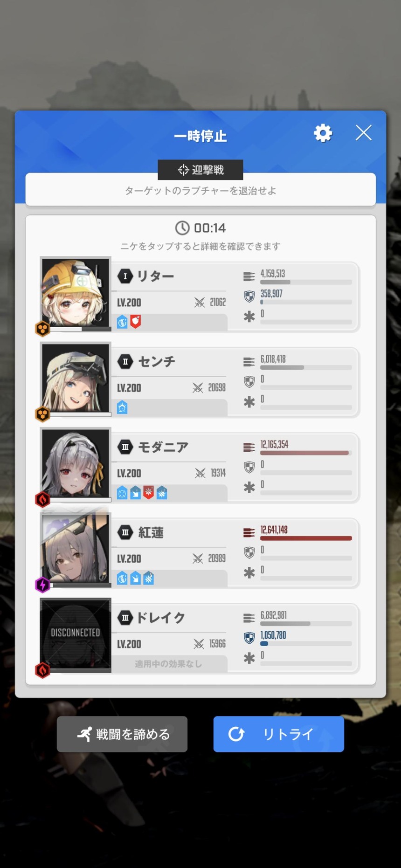The image size is (401, 868).
Task: Tap モダニア's character portrait
Action: point(76,463)
